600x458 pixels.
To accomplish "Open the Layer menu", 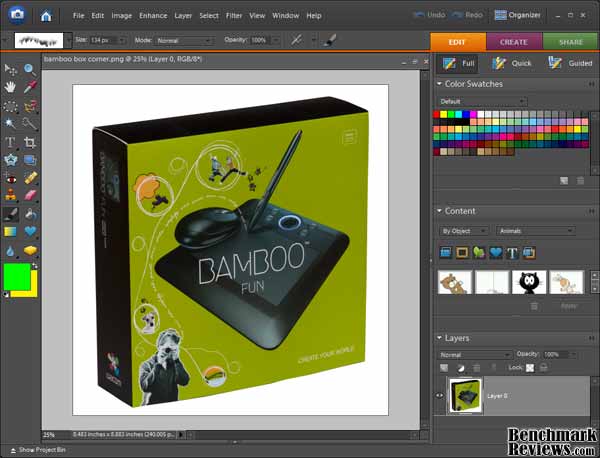I will pos(183,16).
